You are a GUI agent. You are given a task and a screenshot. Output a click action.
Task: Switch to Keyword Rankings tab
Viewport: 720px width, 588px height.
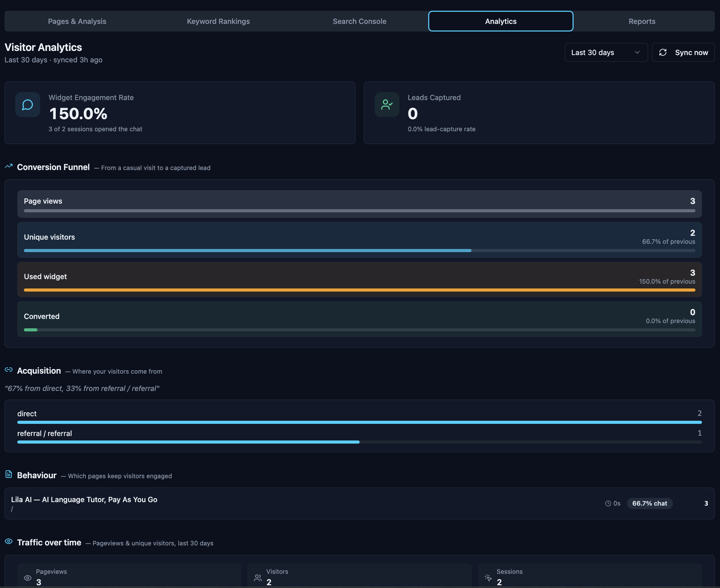coord(218,21)
